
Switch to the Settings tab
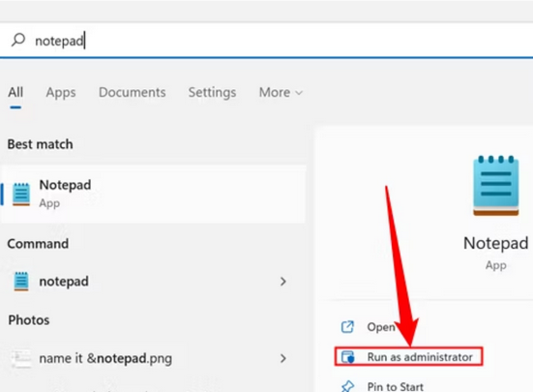pos(212,92)
